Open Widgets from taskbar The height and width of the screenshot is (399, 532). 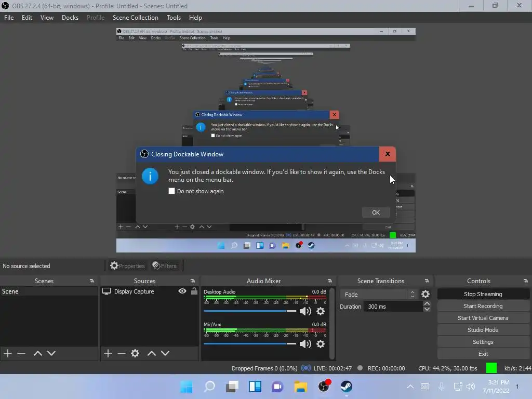point(255,387)
